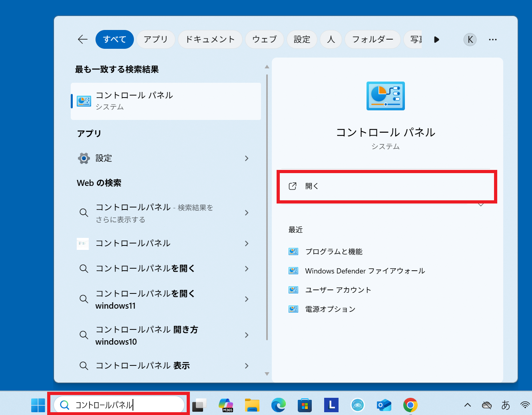
Task: Open the K user account avatar
Action: 470,39
